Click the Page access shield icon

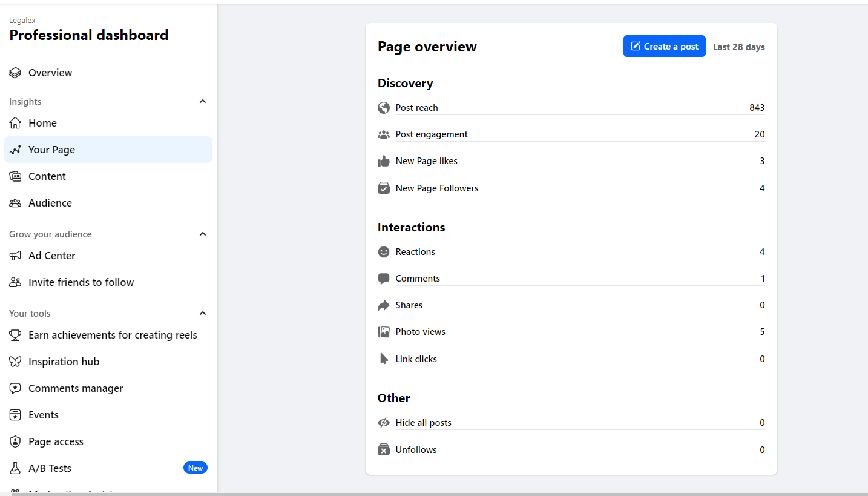[15, 441]
